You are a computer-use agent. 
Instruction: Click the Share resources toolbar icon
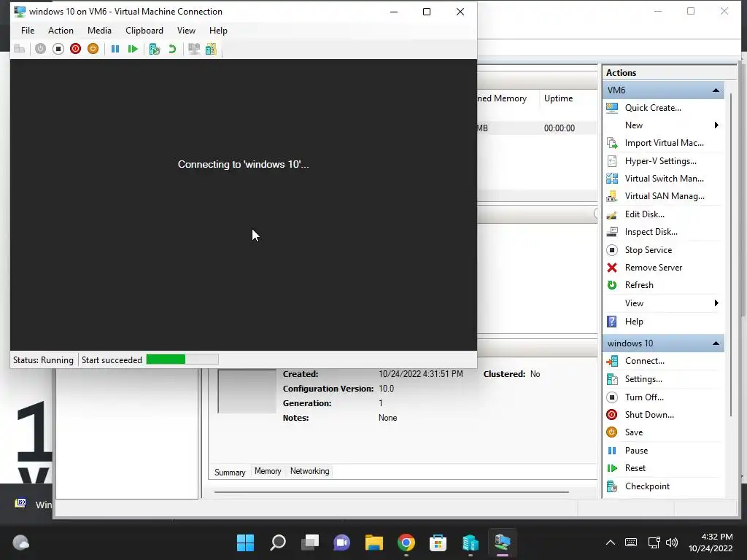tap(211, 49)
